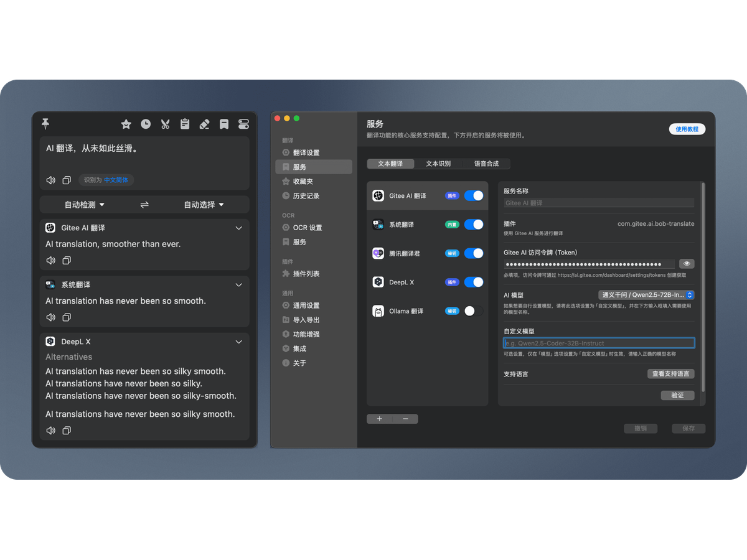747x560 pixels.
Task: Start screenshot translation via scissors icon
Action: (165, 124)
